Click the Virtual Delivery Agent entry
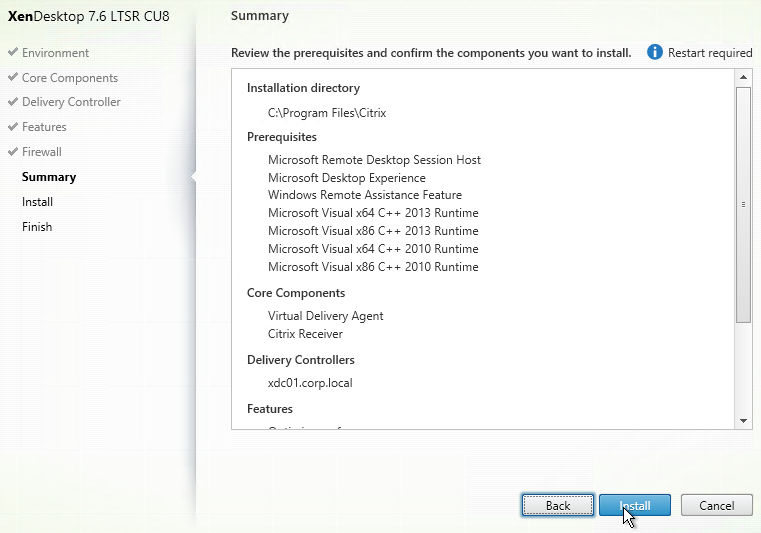This screenshot has width=761, height=533. click(325, 316)
